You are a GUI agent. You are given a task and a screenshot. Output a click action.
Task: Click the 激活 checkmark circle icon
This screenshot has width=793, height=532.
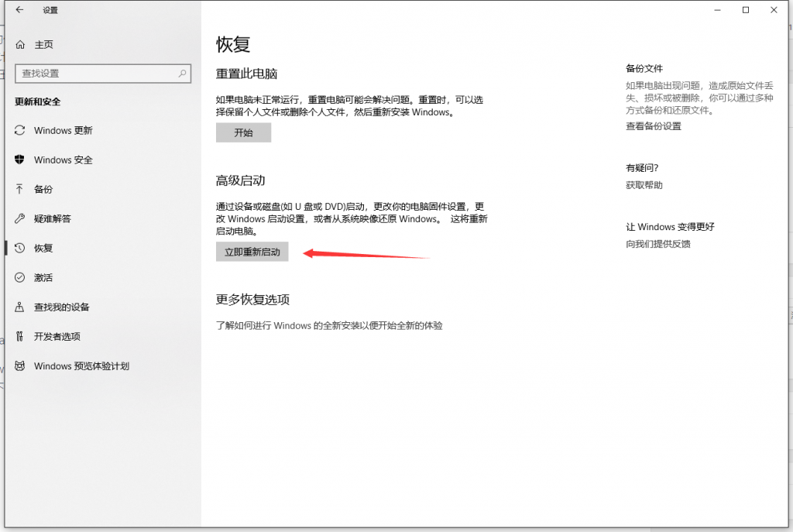(20, 277)
